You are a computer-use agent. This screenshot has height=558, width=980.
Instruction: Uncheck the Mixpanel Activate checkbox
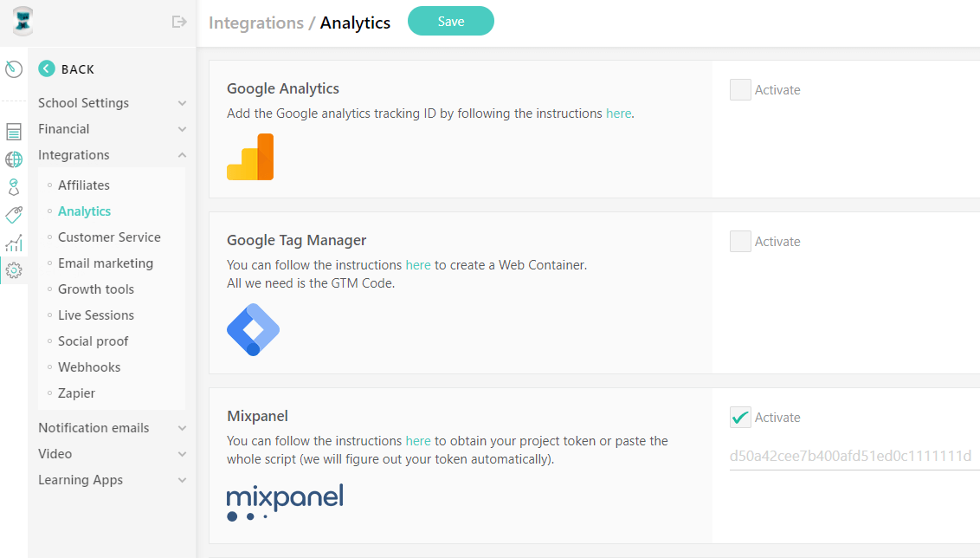(x=740, y=418)
